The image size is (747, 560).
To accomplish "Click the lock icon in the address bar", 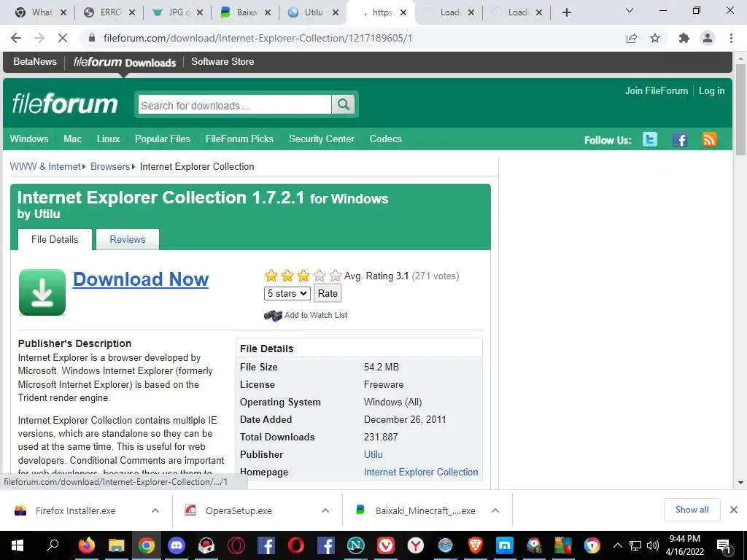I will [x=92, y=38].
